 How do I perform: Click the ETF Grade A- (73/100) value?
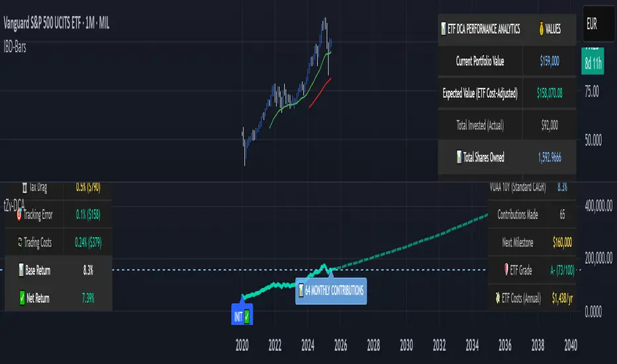[x=562, y=270]
